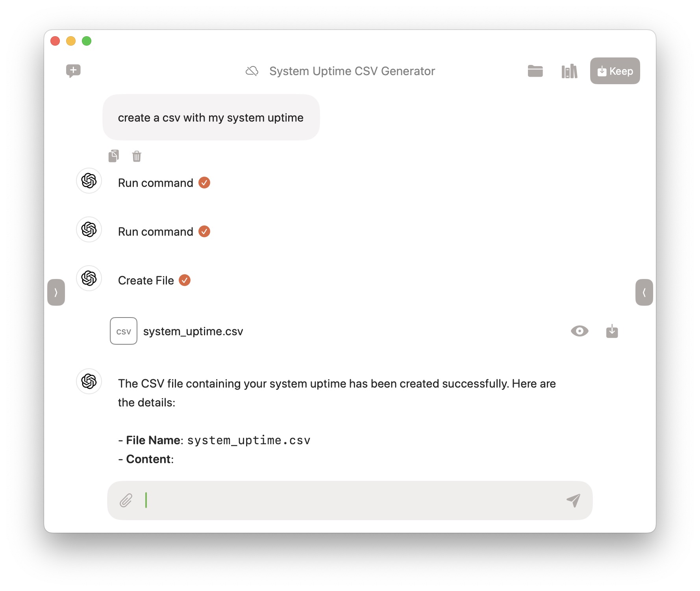
Task: Preview system_uptime.csv with eye icon
Action: click(x=579, y=331)
